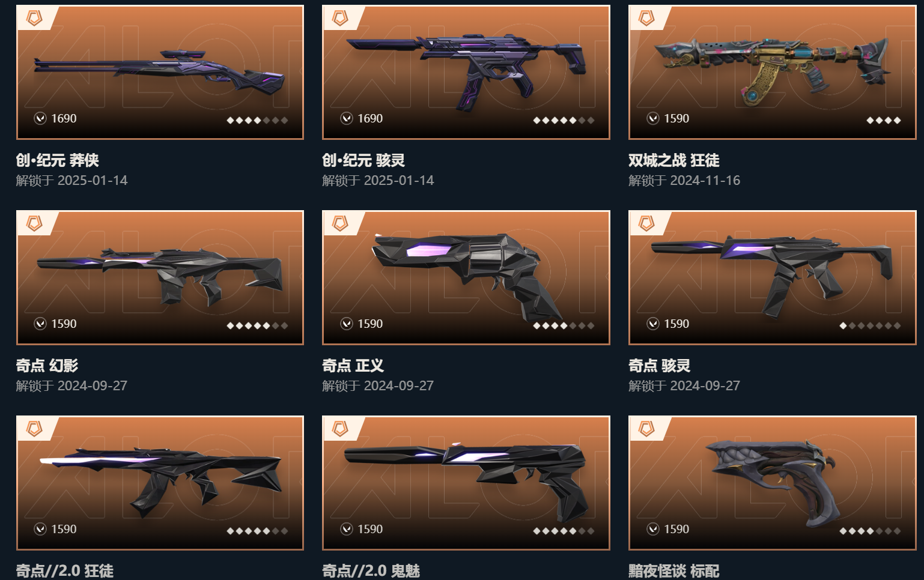Click VP currency icon on 奇点//2.0 鬼魅

tap(347, 529)
